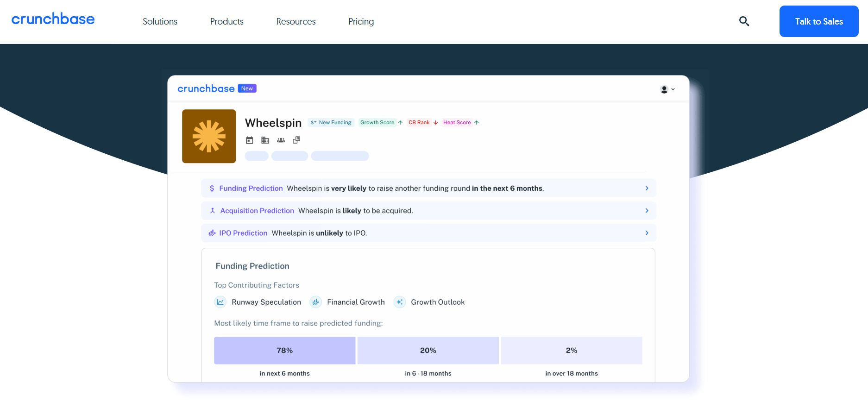This screenshot has width=868, height=402.
Task: Click the Crunchbase logo in top navigation
Action: coord(53,19)
